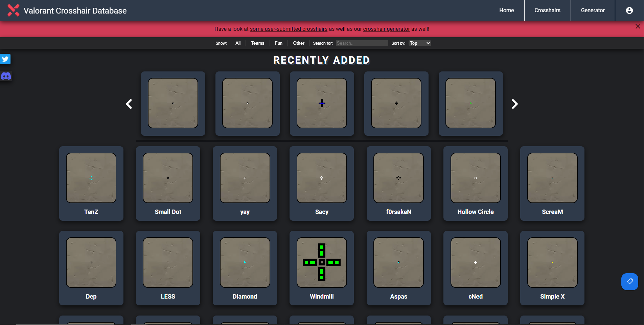The height and width of the screenshot is (325, 644).
Task: Show All crosshairs filter
Action: [x=238, y=43]
